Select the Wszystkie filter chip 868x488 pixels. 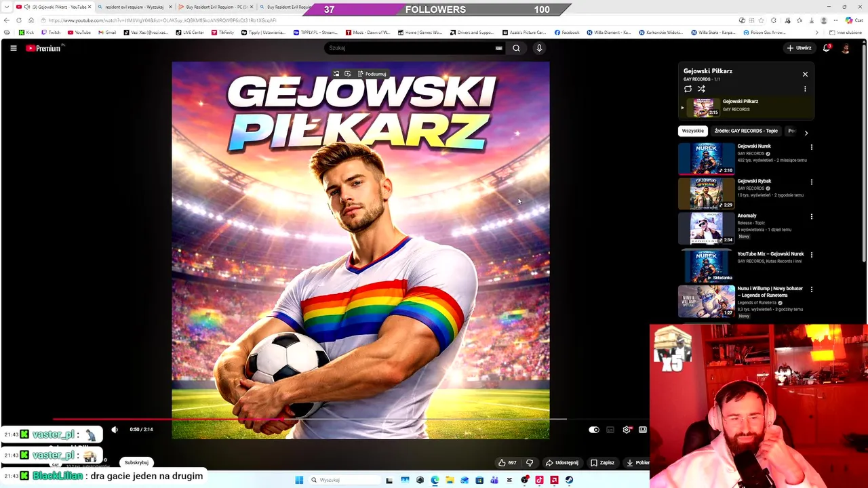pyautogui.click(x=693, y=131)
